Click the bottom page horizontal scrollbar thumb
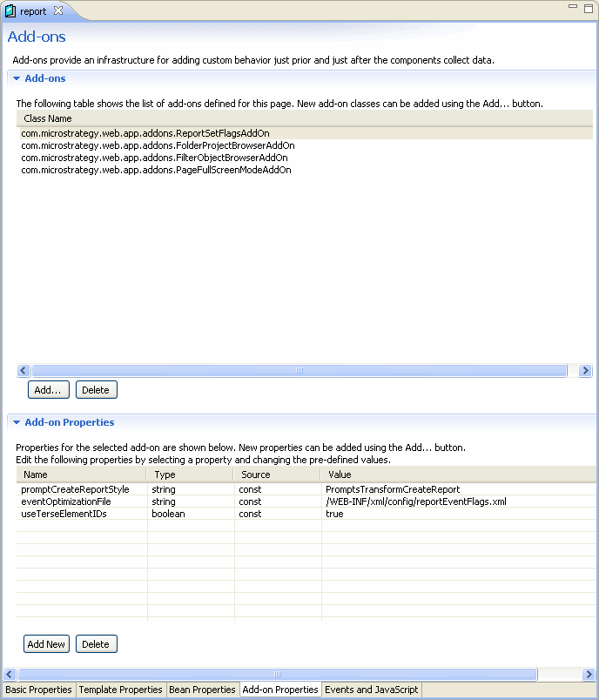Image resolution: width=599 pixels, height=700 pixels. (x=277, y=674)
